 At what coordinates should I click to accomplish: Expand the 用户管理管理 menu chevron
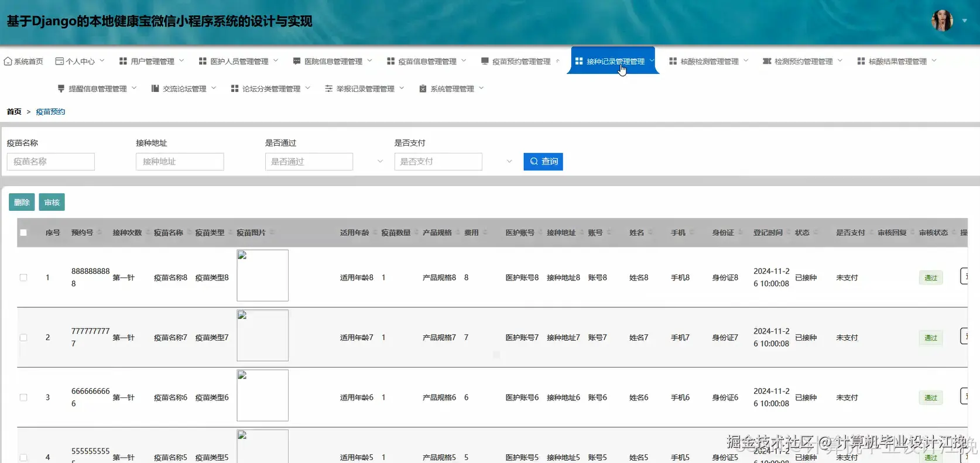181,61
